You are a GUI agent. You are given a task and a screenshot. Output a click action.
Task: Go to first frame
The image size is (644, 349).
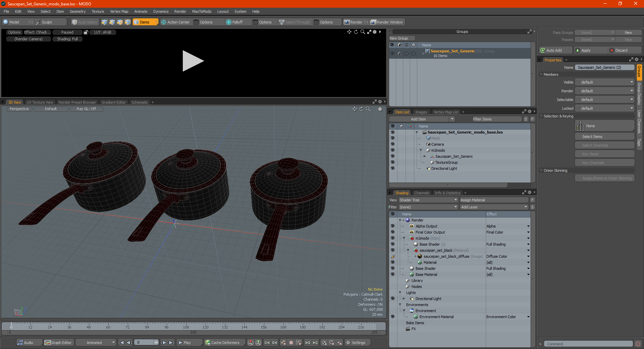pos(121,343)
